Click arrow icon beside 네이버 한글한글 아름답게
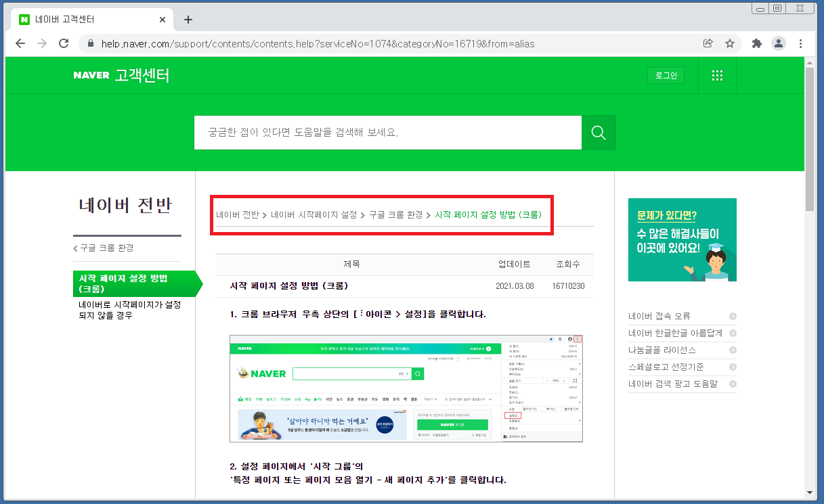The width and height of the screenshot is (824, 504). point(733,334)
